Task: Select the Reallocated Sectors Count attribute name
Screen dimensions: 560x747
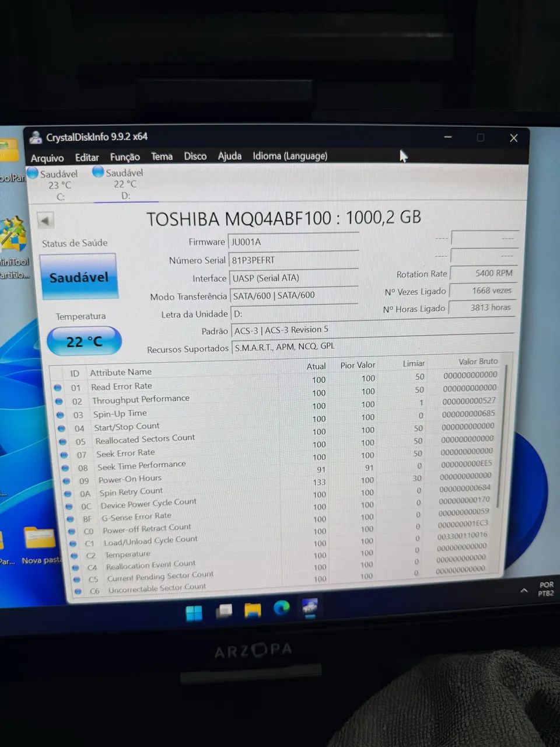Action: 145,439
